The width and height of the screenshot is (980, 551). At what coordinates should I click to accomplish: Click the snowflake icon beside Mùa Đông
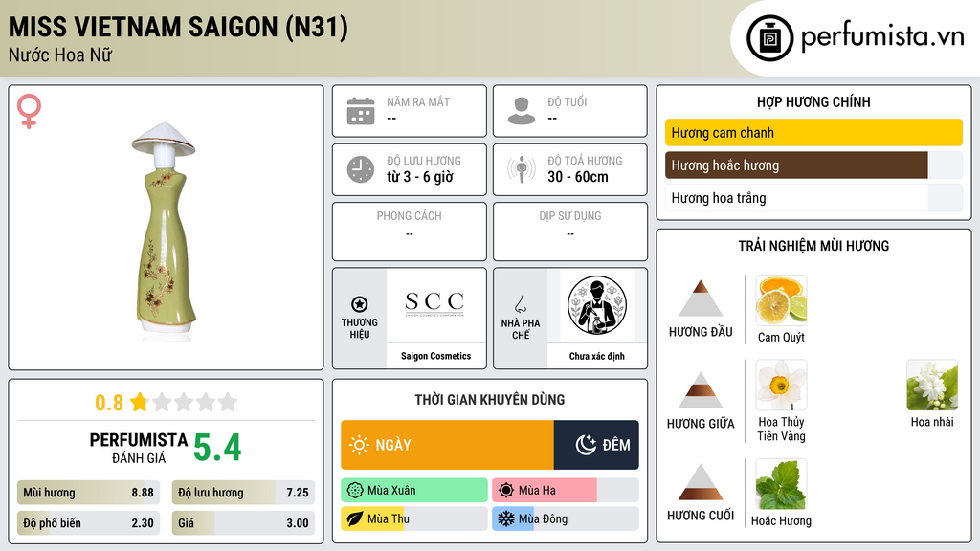(x=506, y=519)
